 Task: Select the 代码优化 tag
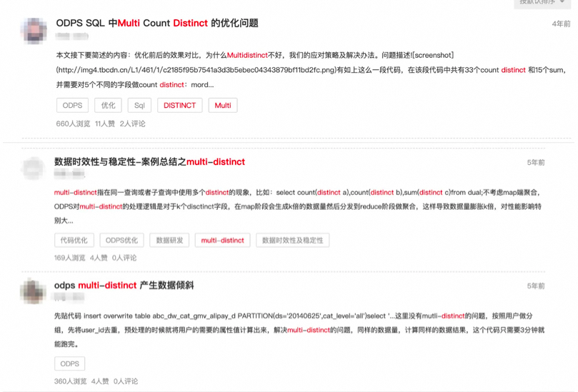(x=74, y=240)
